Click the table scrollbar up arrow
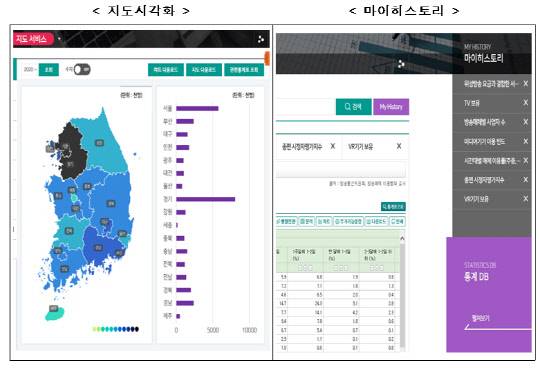Image resolution: width=540 pixels, height=368 pixels. (402, 238)
